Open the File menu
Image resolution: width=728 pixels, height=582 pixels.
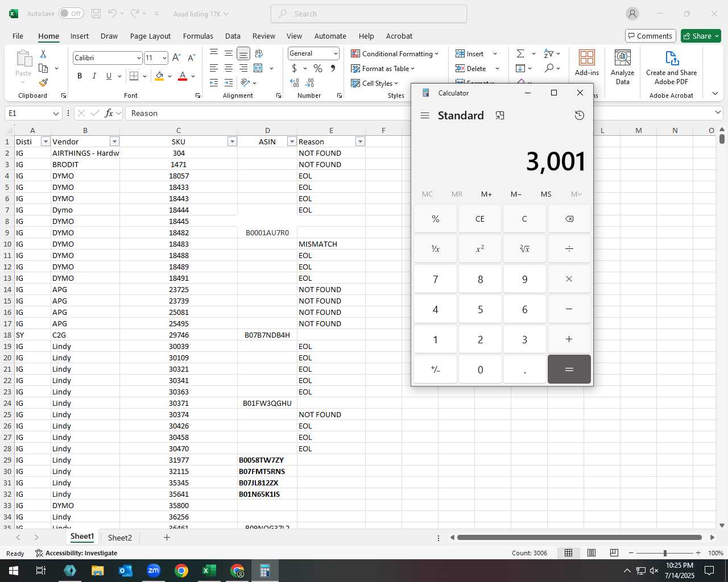point(18,36)
